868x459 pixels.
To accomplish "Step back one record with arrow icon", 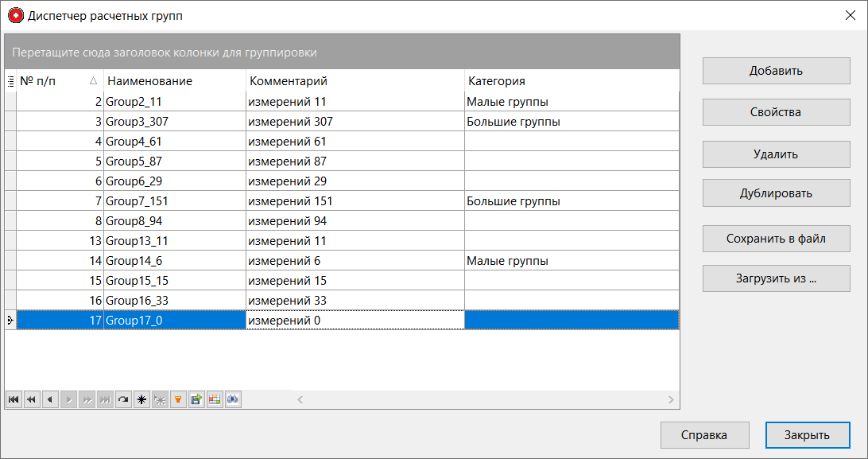I will 49,399.
